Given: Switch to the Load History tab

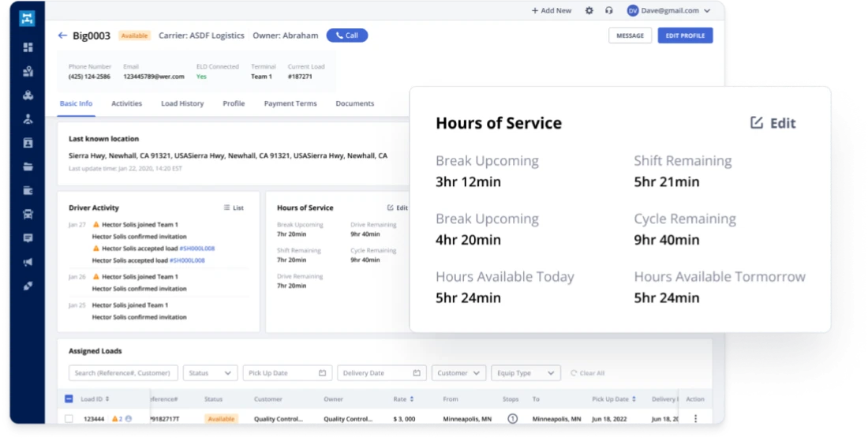Looking at the screenshot, I should 182,103.
